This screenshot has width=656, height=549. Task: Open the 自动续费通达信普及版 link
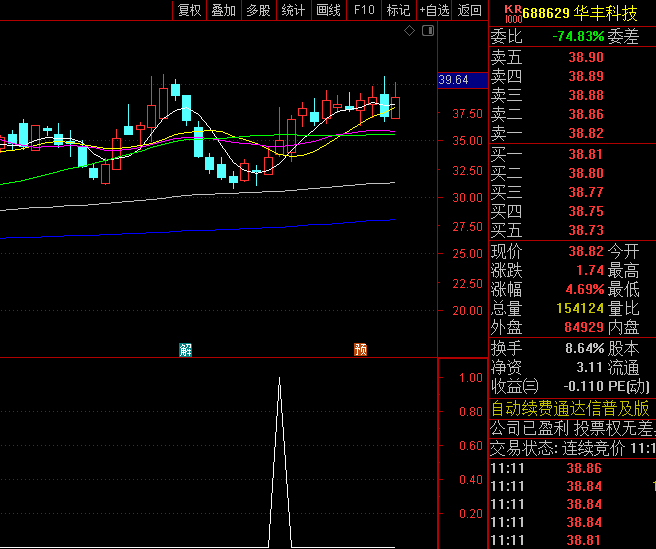point(570,408)
